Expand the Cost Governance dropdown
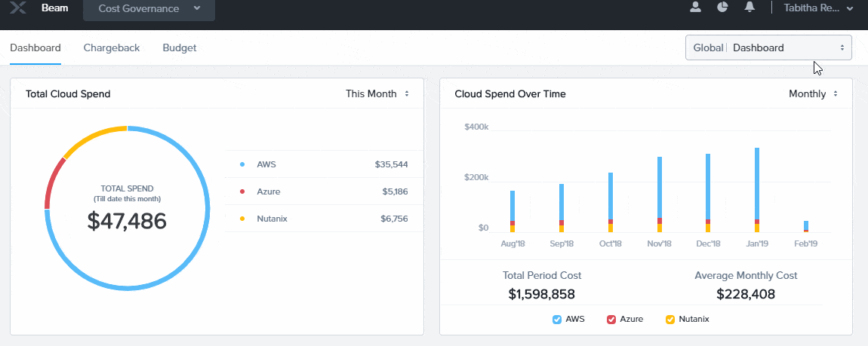The image size is (868, 346). (149, 9)
